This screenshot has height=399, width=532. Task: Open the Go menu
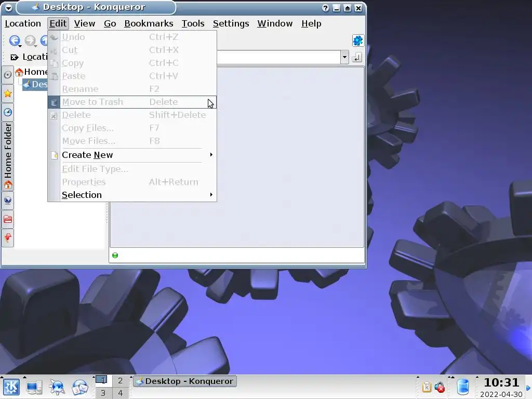point(110,23)
